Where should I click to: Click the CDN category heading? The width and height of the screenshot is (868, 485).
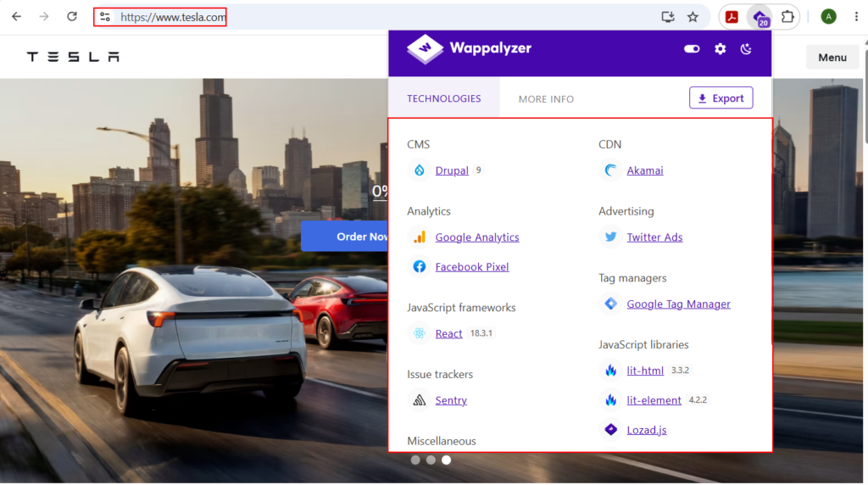pyautogui.click(x=609, y=144)
